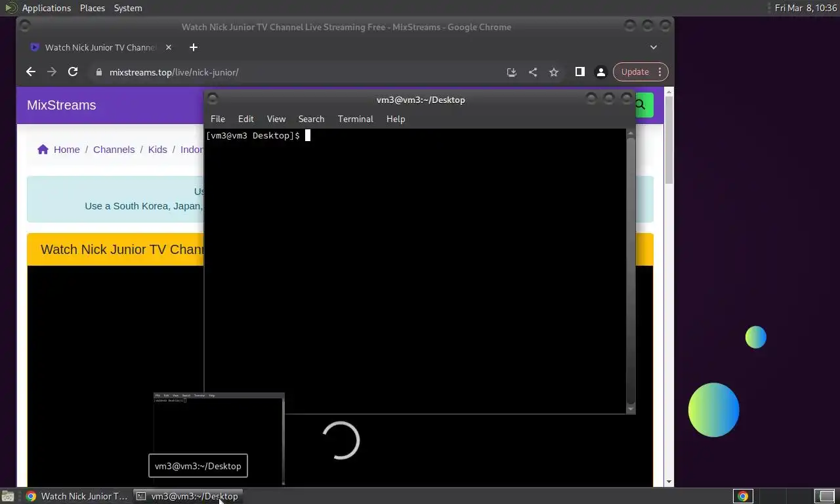Click the terminal scrollbar
The image size is (840, 504).
(x=631, y=270)
